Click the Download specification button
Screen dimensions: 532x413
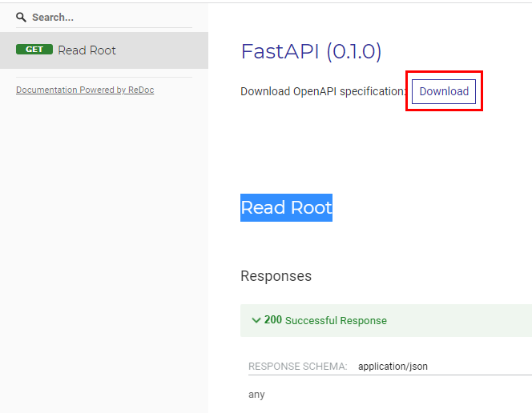(x=444, y=91)
